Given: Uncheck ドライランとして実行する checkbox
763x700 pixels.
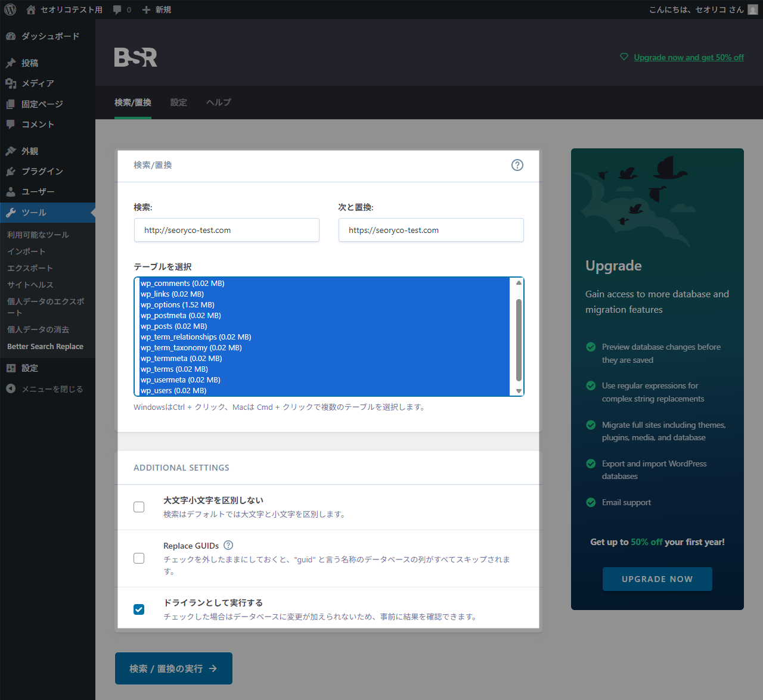Looking at the screenshot, I should point(139,609).
